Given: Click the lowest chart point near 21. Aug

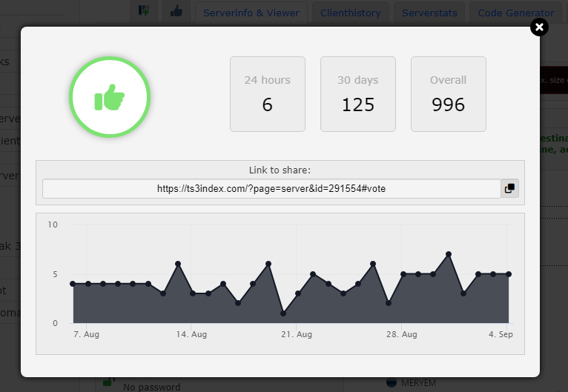Looking at the screenshot, I should pos(283,313).
